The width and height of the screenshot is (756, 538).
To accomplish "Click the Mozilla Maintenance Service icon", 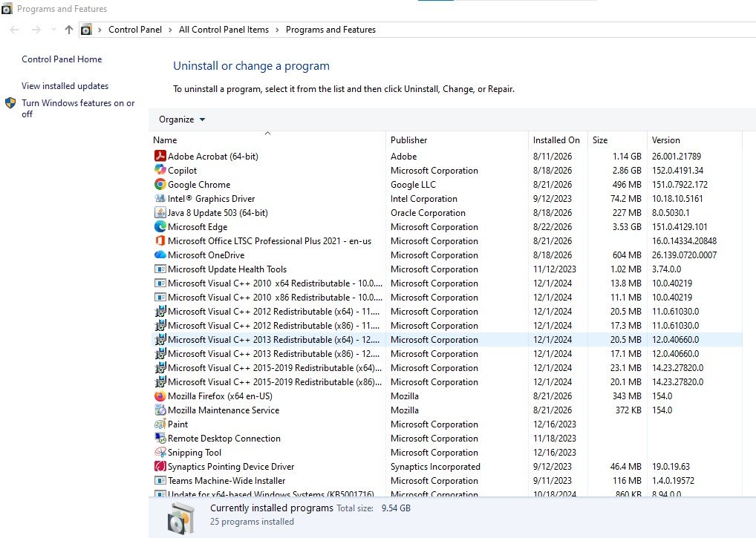I will pyautogui.click(x=160, y=410).
